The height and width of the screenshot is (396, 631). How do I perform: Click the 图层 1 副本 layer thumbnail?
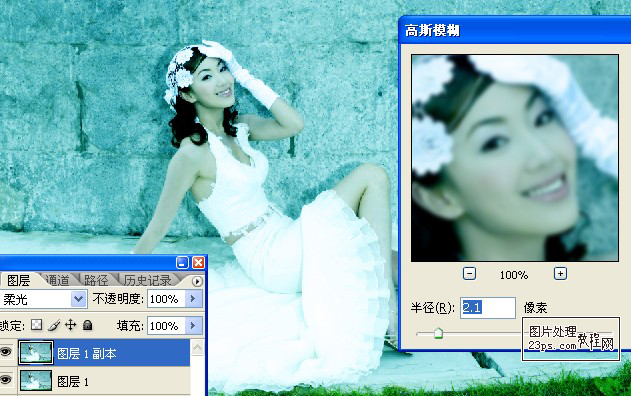tap(35, 353)
